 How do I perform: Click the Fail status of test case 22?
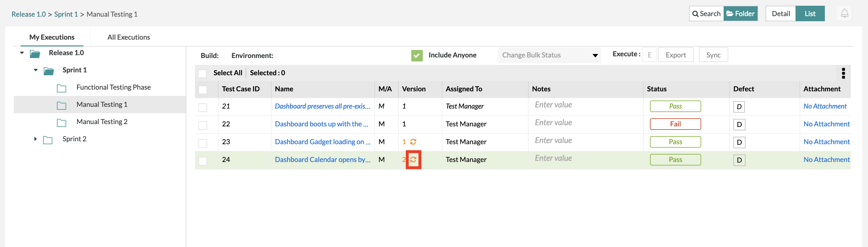(x=675, y=124)
